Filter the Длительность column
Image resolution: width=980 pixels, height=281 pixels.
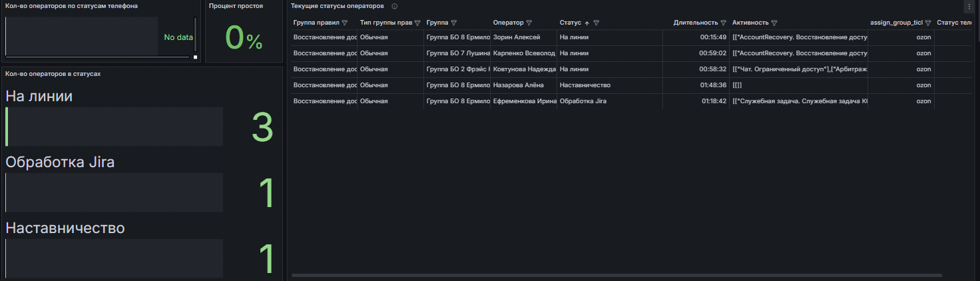[x=723, y=23]
